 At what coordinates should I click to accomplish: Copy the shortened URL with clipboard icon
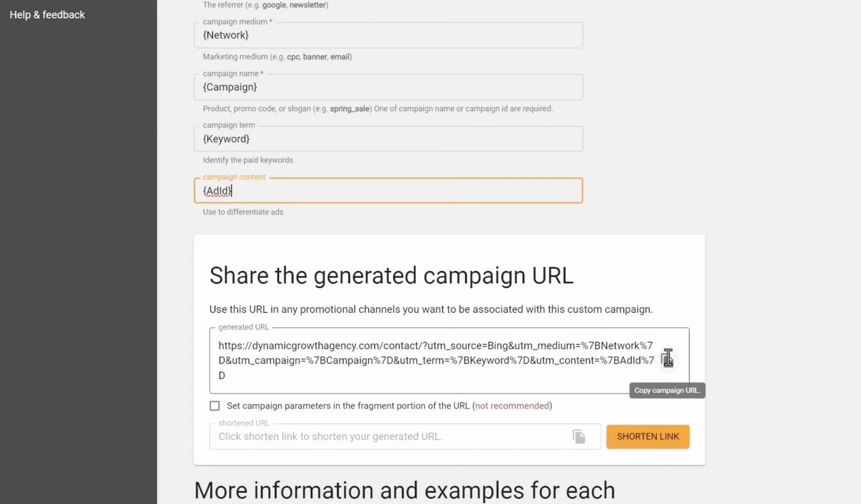click(579, 436)
